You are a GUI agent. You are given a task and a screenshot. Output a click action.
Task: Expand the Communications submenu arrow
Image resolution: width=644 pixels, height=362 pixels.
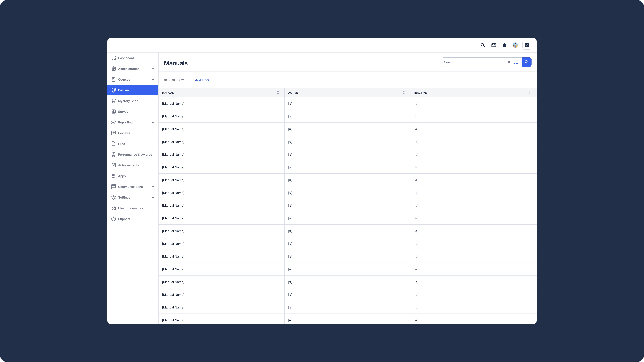tap(153, 187)
